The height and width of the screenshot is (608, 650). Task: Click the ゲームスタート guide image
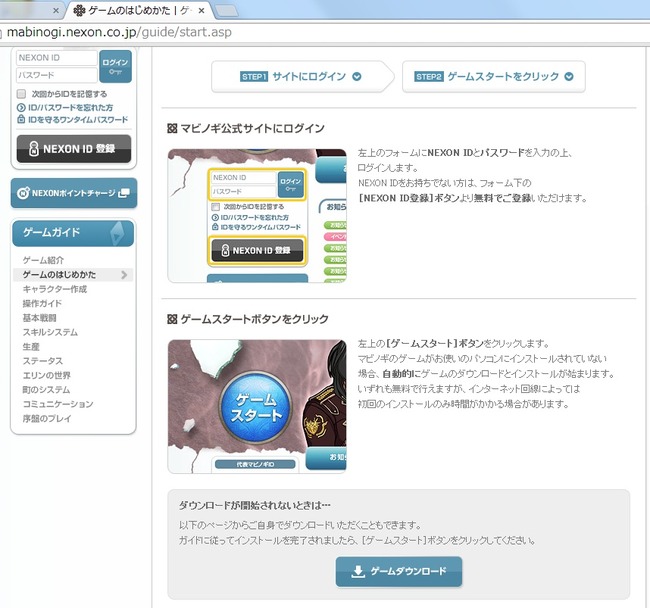coord(257,407)
